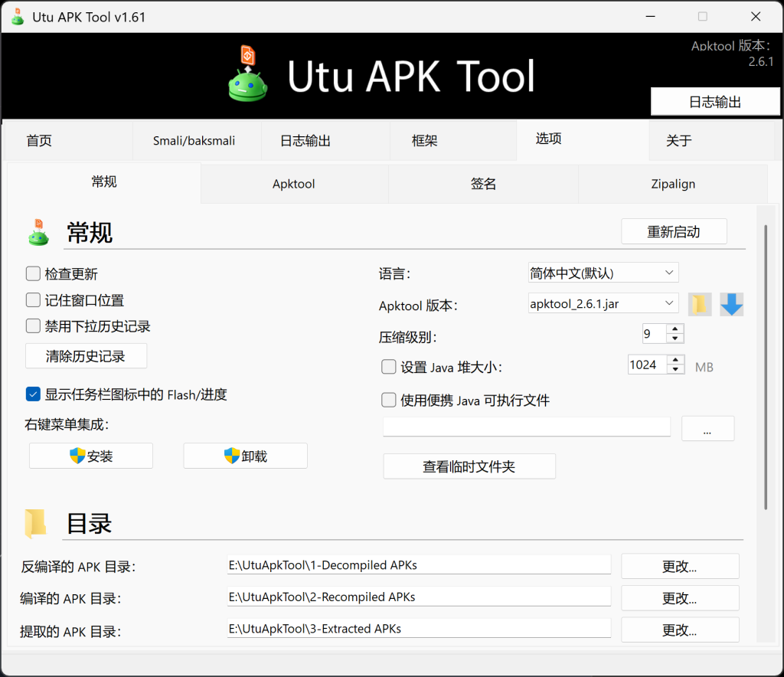This screenshot has height=677, width=784.
Task: Click the Utu APK Tool banner logo
Action: pos(248,74)
